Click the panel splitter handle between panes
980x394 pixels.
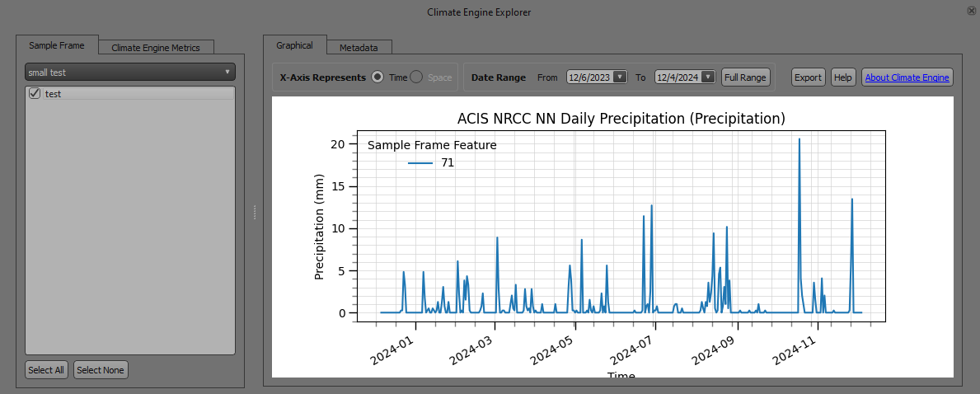pos(255,213)
